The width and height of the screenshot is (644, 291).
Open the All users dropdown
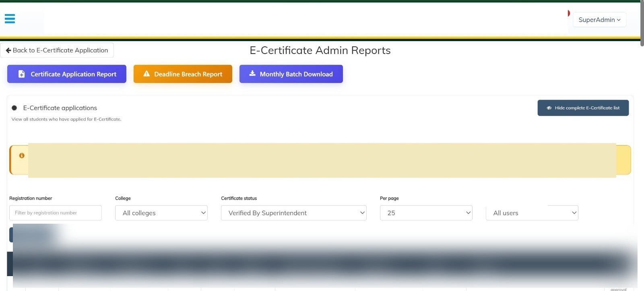point(532,213)
